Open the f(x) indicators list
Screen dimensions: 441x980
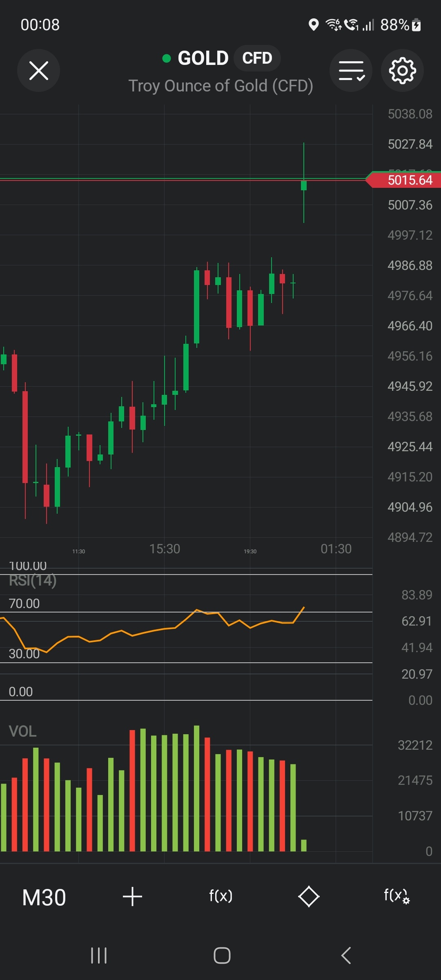pos(220,896)
